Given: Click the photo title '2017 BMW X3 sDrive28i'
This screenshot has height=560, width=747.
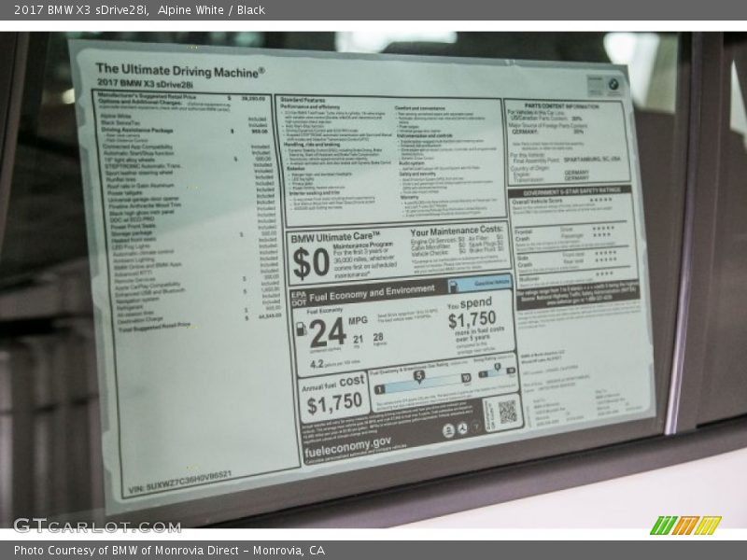Looking at the screenshot, I should (81, 10).
